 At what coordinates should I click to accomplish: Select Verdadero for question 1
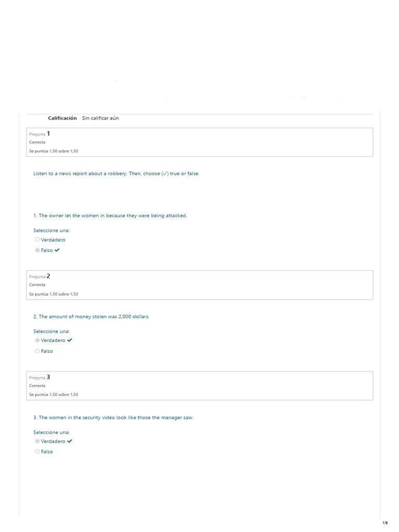pos(37,240)
